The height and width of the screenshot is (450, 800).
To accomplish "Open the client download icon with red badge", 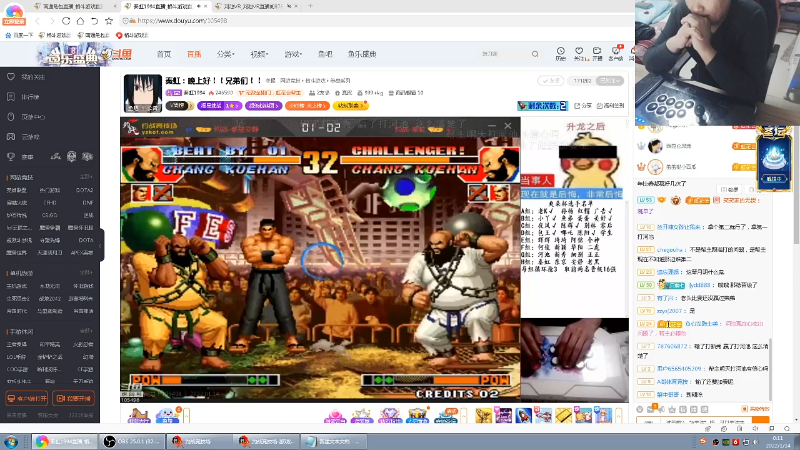I will point(616,53).
